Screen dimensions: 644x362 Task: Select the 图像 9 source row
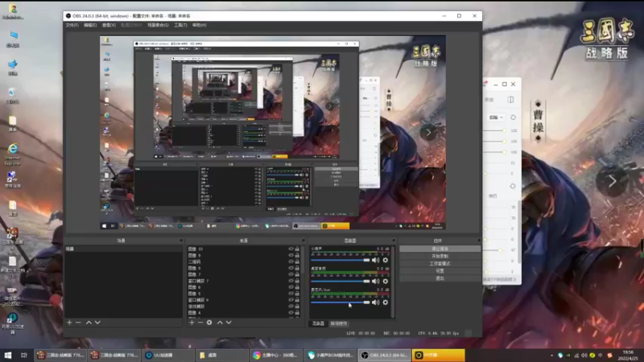pyautogui.click(x=244, y=255)
